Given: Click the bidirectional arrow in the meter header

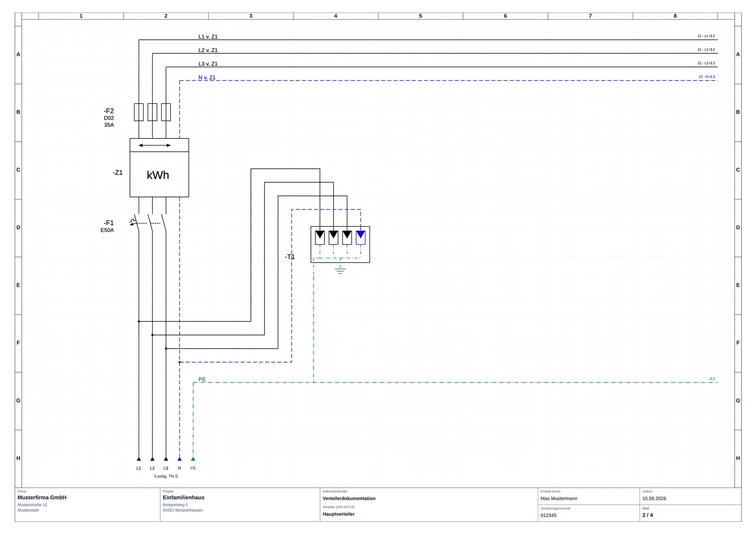Looking at the screenshot, I should pos(155,145).
